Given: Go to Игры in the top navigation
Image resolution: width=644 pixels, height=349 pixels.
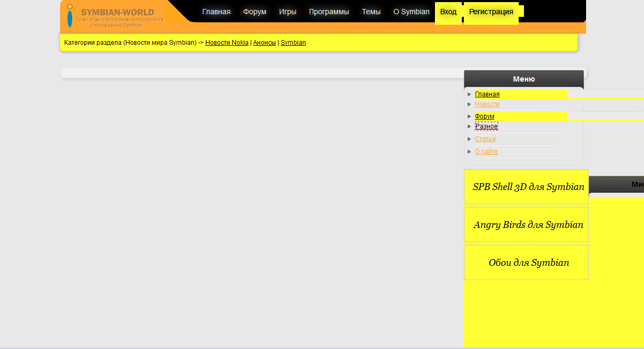Looking at the screenshot, I should point(288,12).
